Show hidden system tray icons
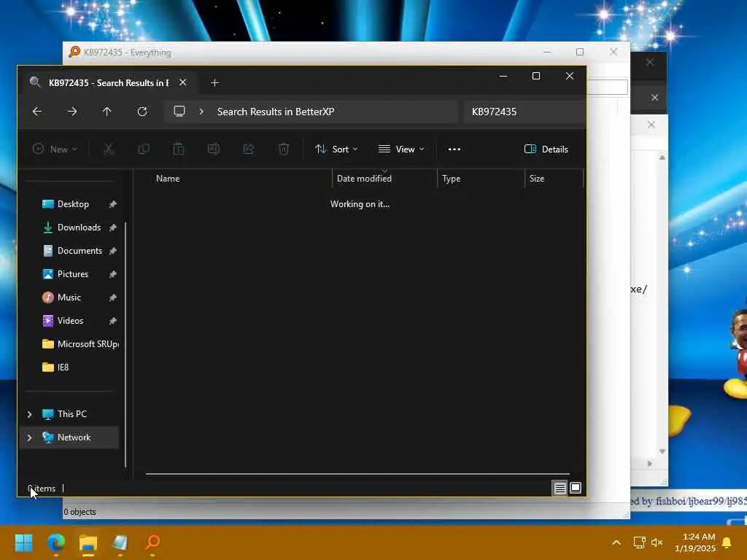This screenshot has width=747, height=560. [616, 542]
